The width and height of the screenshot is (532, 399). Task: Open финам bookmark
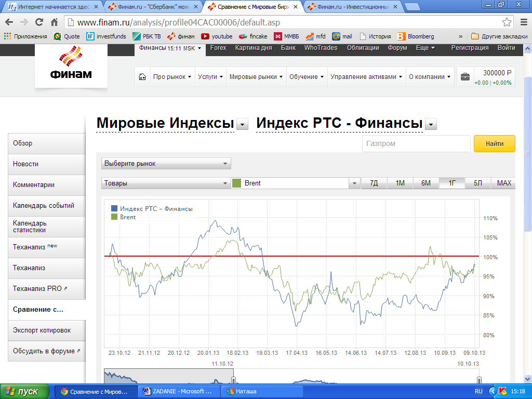(181, 36)
